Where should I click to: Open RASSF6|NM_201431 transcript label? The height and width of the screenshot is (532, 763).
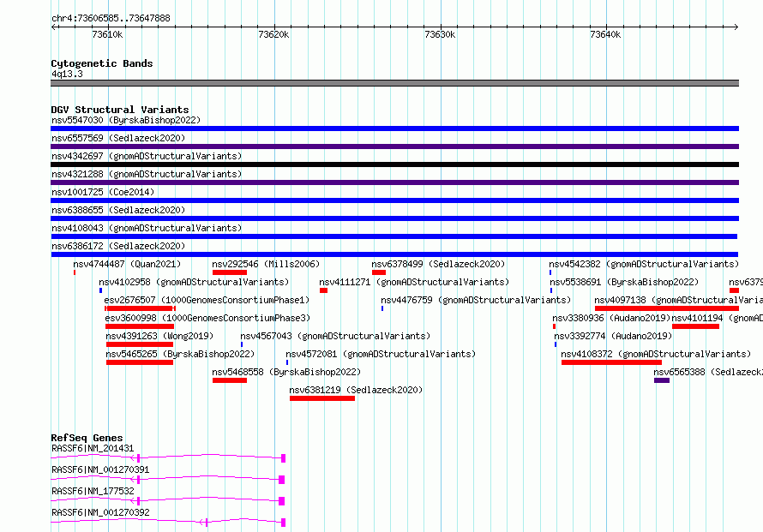93,448
